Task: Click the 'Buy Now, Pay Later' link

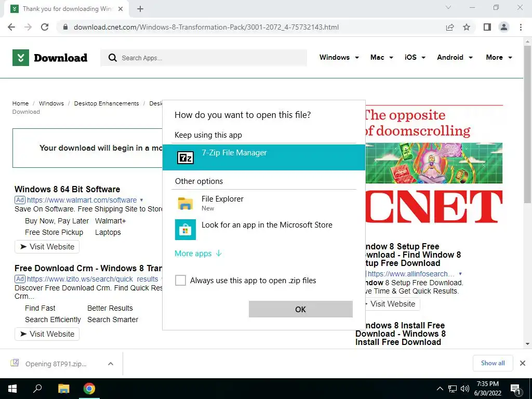Action: 57,221
